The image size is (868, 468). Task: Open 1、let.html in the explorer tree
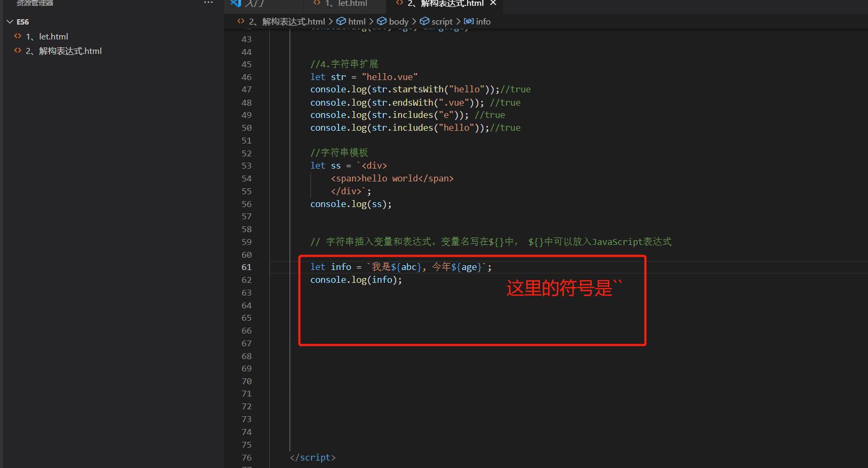click(47, 36)
